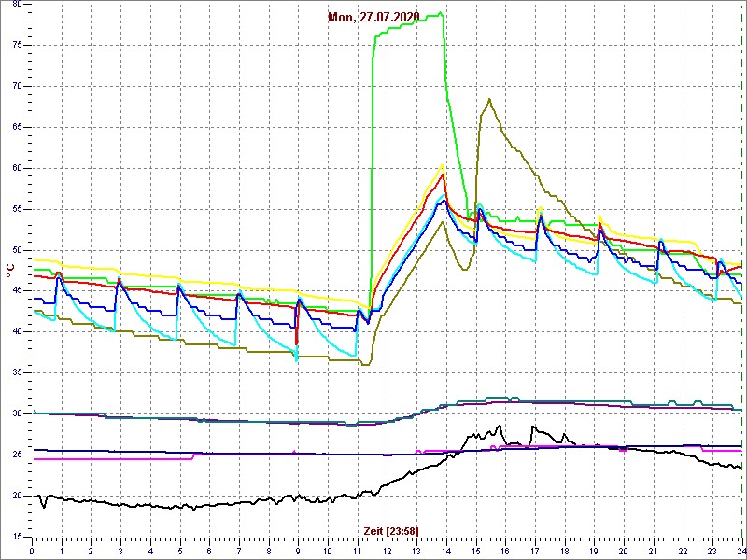Select hour 7 on the time axis

click(x=239, y=550)
